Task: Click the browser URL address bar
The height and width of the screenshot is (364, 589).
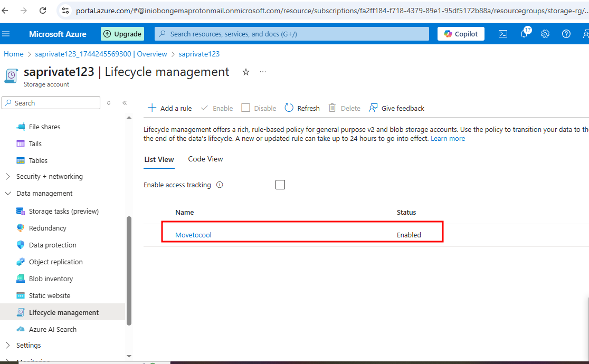Action: 330,11
